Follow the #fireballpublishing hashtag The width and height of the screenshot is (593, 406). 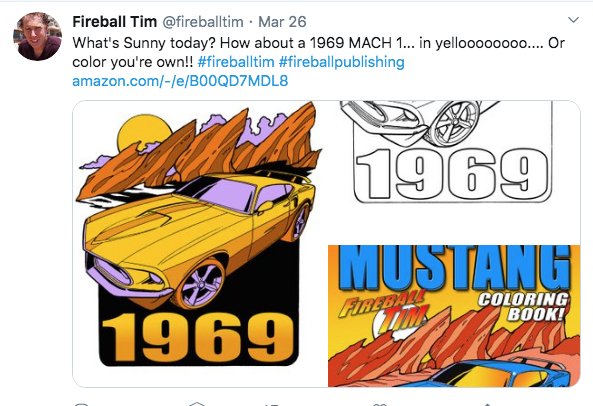[x=342, y=62]
